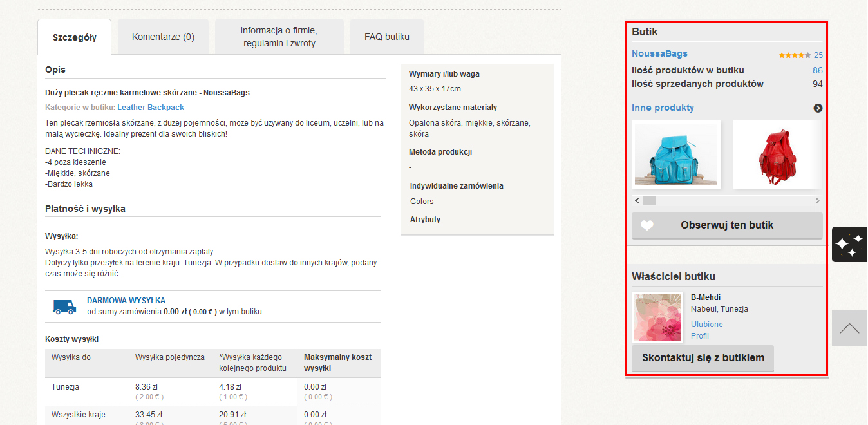The height and width of the screenshot is (425, 868).
Task: Click the Atrybuty heading
Action: click(425, 220)
